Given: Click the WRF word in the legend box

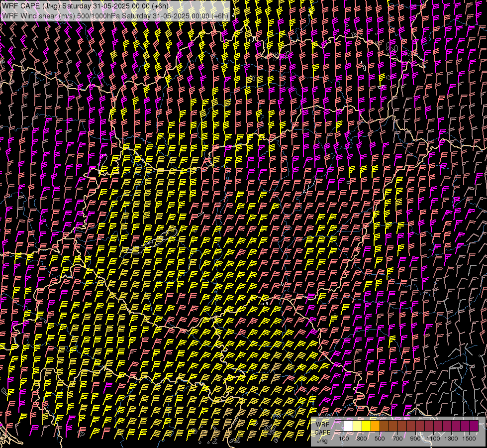Looking at the screenshot, I should 322,425.
